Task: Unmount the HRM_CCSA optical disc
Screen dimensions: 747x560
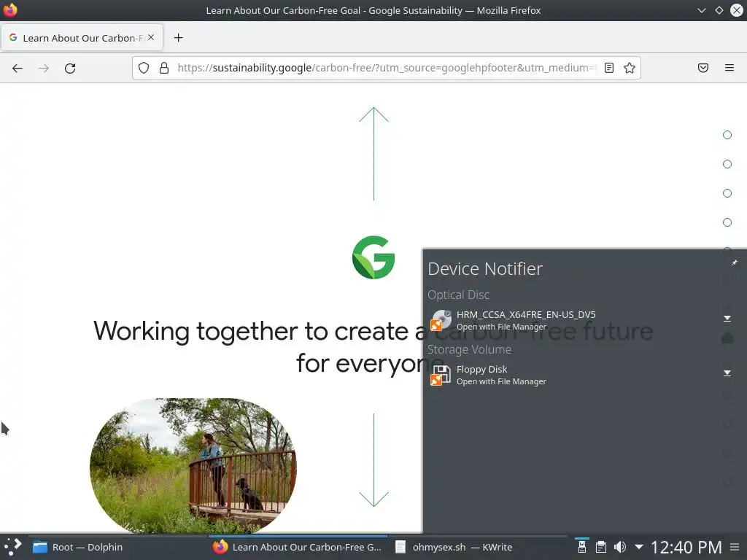Action: coord(727,318)
